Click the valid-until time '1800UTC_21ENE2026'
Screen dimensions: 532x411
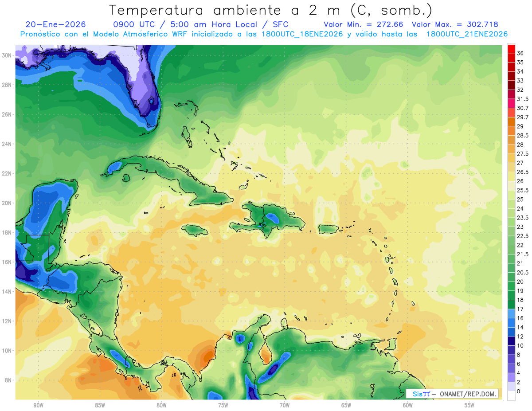tap(467, 34)
